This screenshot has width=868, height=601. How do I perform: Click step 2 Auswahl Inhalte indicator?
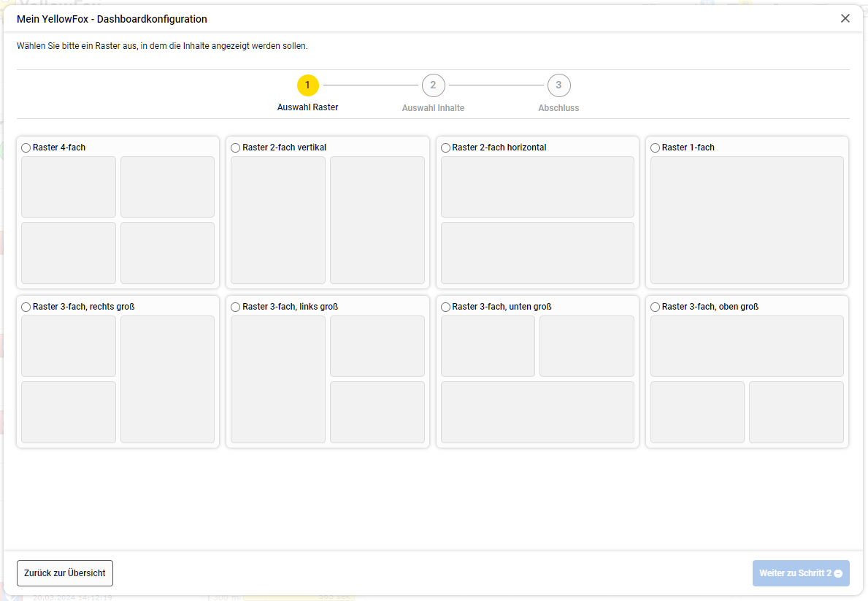434,85
